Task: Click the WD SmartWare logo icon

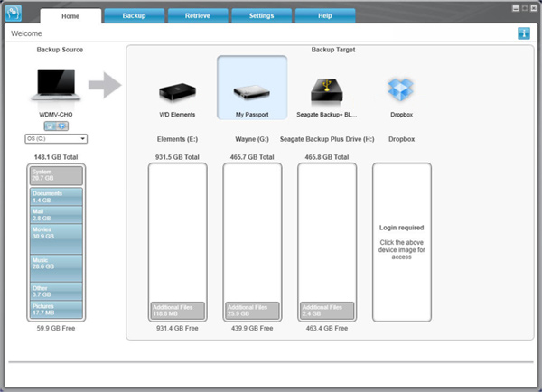Action: 14,14
